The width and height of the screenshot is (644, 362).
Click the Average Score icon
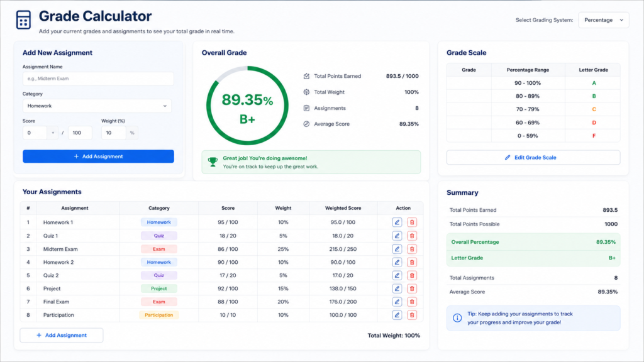(306, 124)
